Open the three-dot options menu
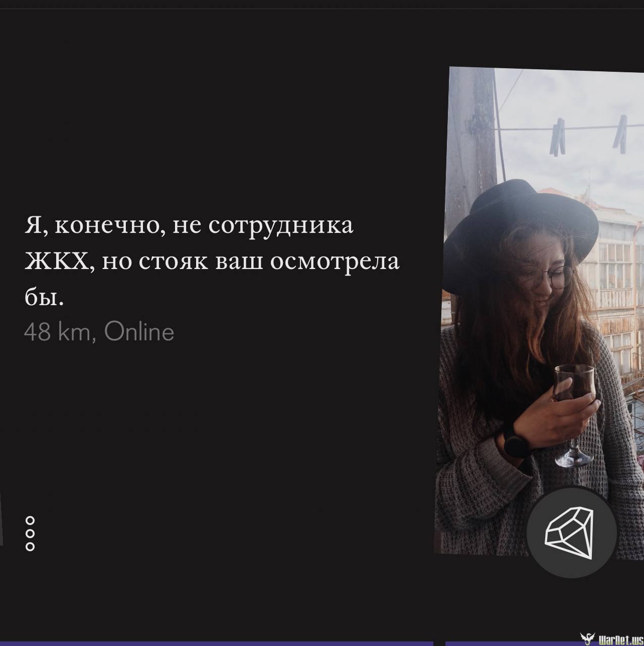Image resolution: width=644 pixels, height=646 pixels. pos(30,533)
